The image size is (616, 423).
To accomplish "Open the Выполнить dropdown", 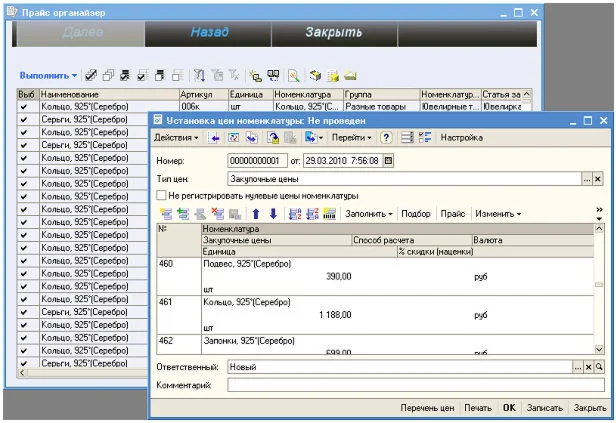I will [x=47, y=75].
